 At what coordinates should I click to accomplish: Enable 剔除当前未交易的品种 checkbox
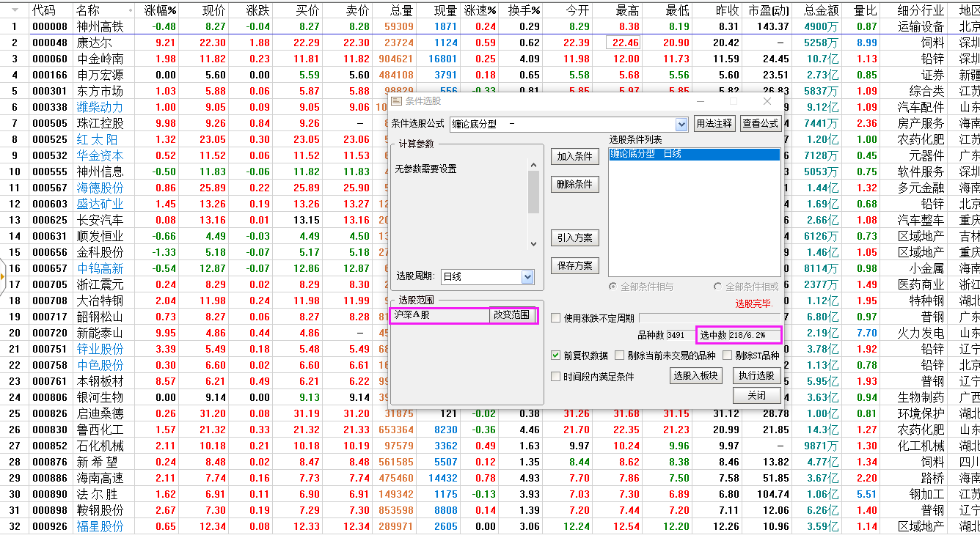(x=620, y=355)
